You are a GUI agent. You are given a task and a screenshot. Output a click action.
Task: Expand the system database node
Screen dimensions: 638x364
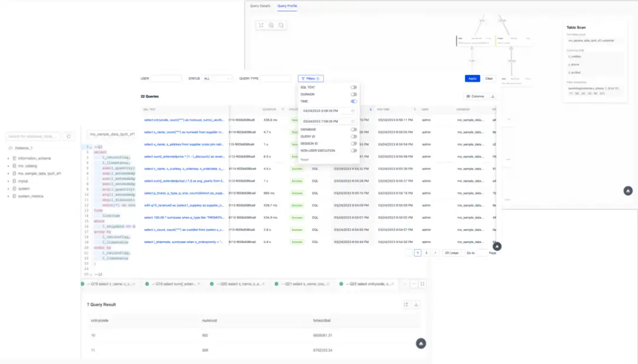pos(8,189)
